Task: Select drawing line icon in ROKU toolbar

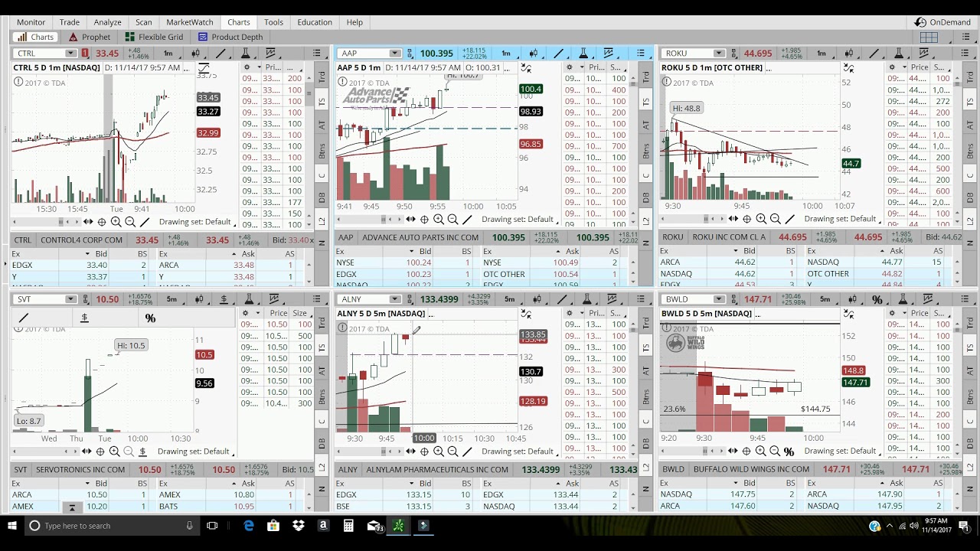Action: coord(874,53)
